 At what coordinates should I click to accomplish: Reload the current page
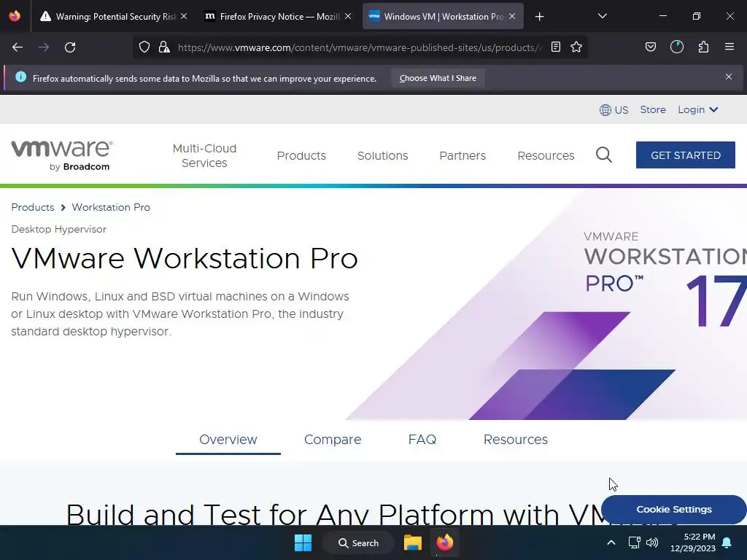click(70, 47)
